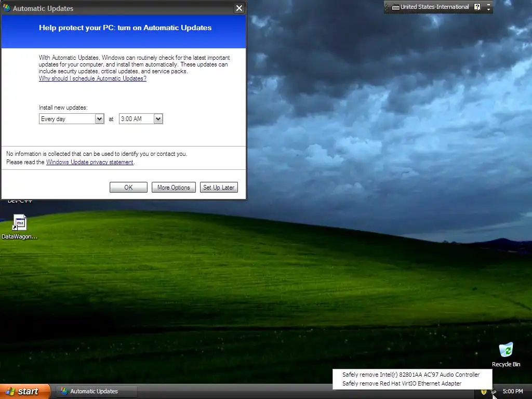Screen dimensions: 532x399
Task: Click the 5:00 PM taskbar clock
Action: tap(513, 392)
